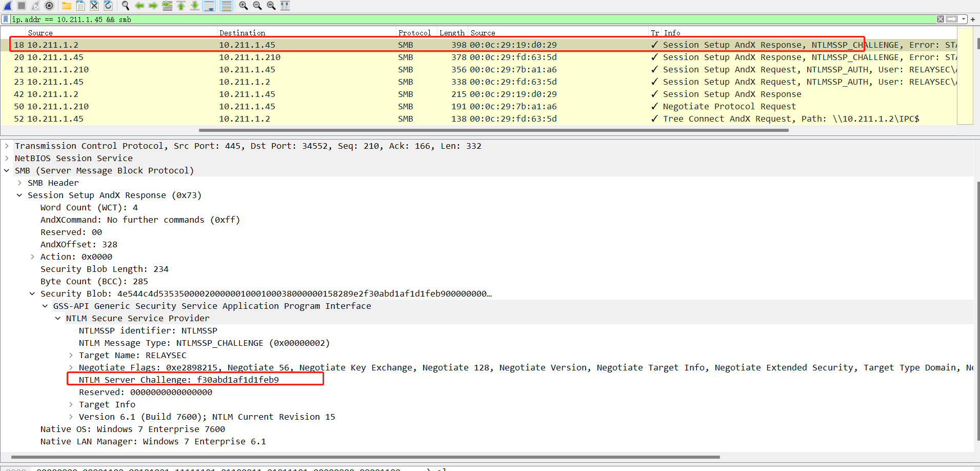Collapse Session Setup AndX Response node
Viewport: 980px width, 471px height.
pos(19,195)
